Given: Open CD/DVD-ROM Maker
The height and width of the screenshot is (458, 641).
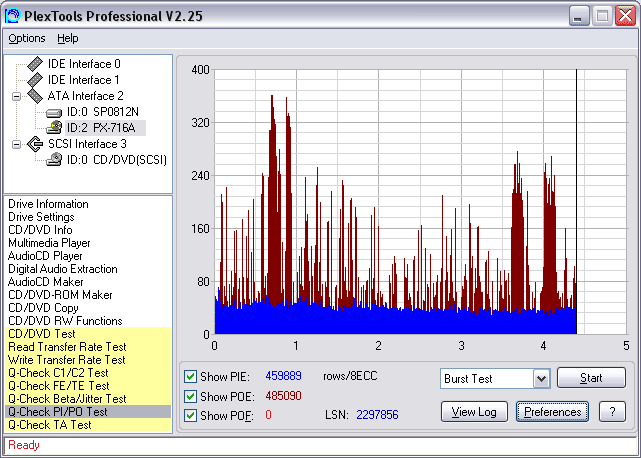Looking at the screenshot, I should (60, 295).
